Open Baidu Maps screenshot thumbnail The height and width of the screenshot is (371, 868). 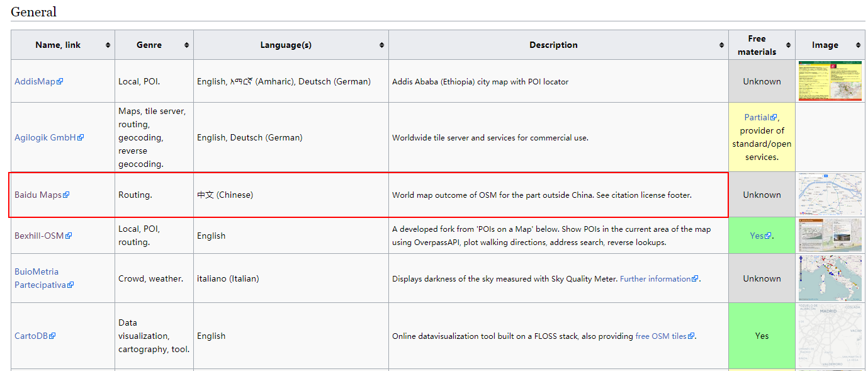pos(830,195)
